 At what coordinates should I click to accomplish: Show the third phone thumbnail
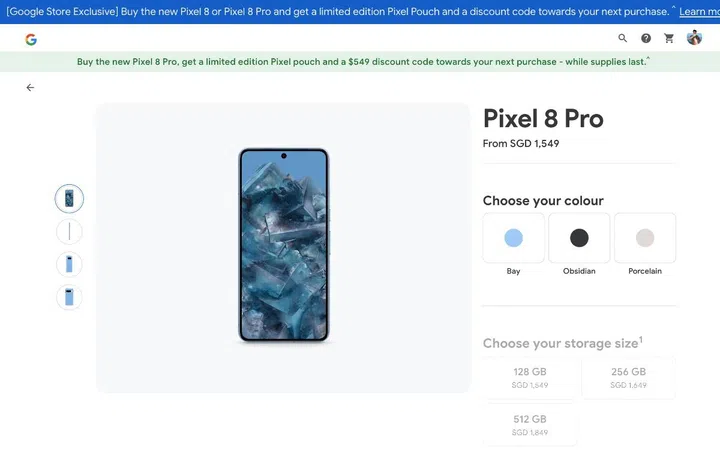pyautogui.click(x=69, y=264)
